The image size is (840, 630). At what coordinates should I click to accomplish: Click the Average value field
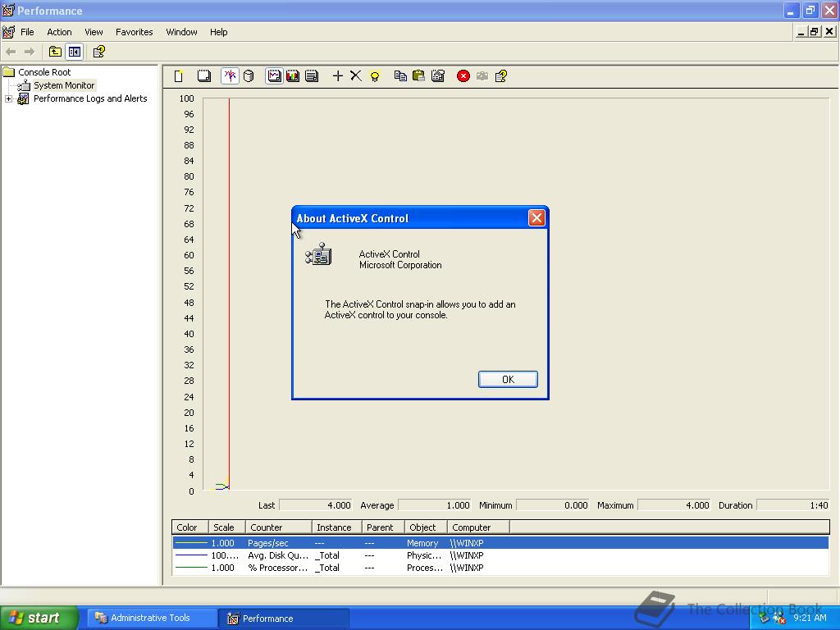(x=435, y=505)
